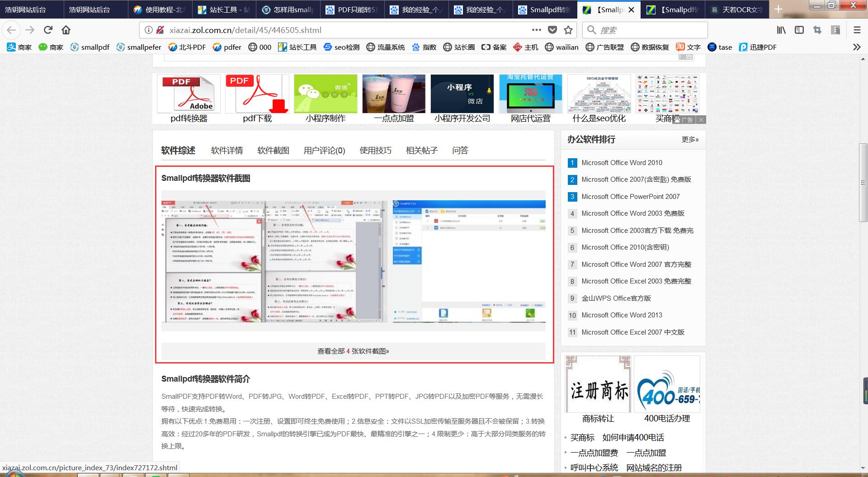This screenshot has width=868, height=477.
Task: Click 一点点加盟 bubble tea ad
Action: click(394, 94)
